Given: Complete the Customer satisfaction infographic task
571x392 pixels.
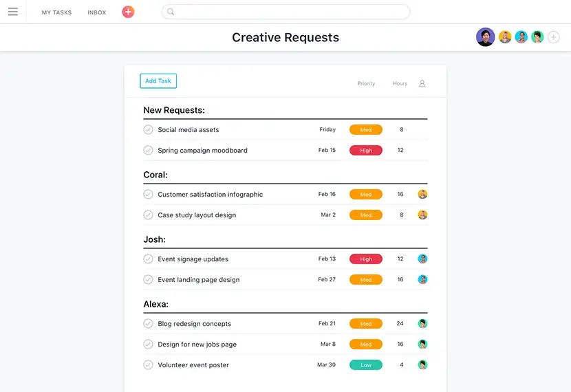Looking at the screenshot, I should (148, 195).
